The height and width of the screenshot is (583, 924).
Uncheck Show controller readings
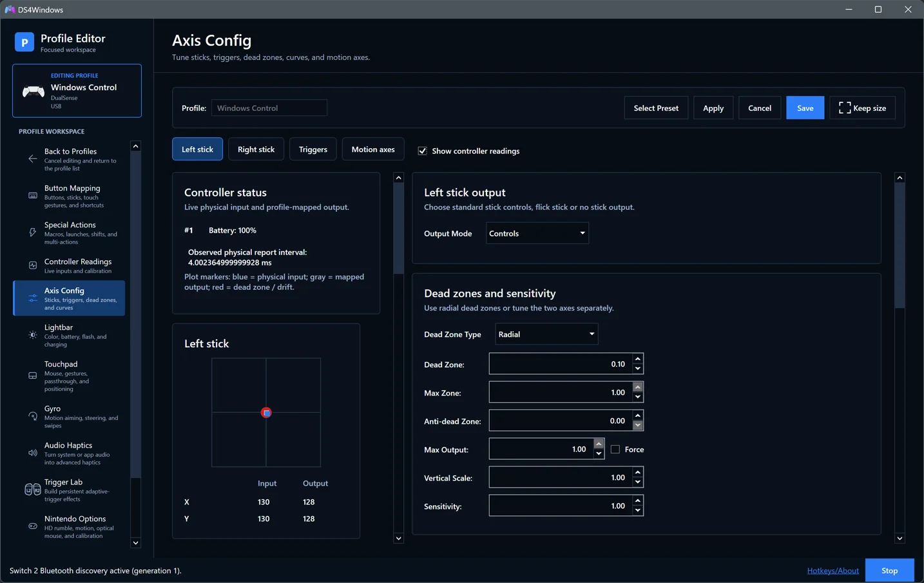point(423,151)
